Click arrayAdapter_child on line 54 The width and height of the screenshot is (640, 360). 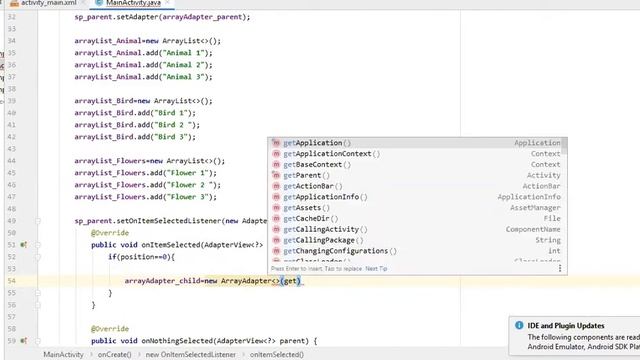[x=162, y=281]
